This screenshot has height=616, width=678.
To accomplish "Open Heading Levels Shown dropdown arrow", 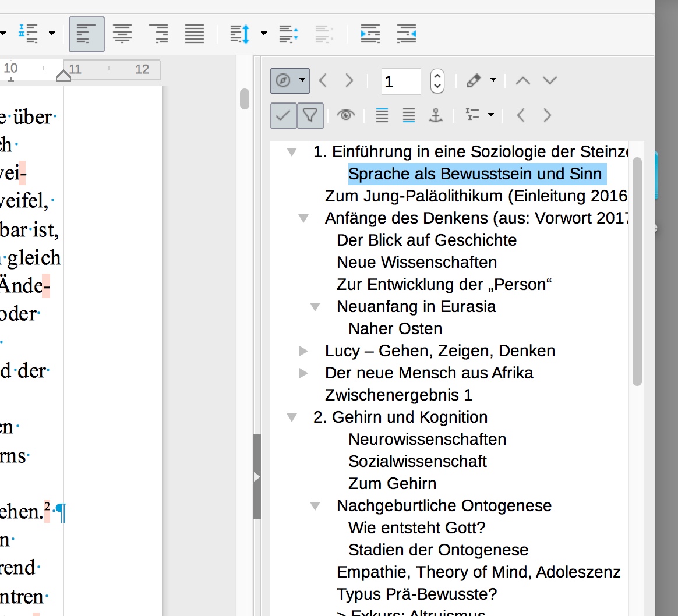I will coord(491,115).
